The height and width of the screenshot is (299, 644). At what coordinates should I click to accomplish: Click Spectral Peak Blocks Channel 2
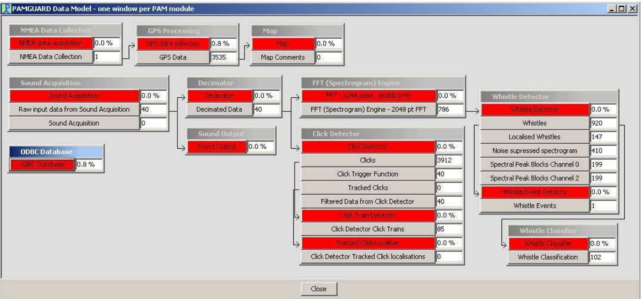point(535,178)
